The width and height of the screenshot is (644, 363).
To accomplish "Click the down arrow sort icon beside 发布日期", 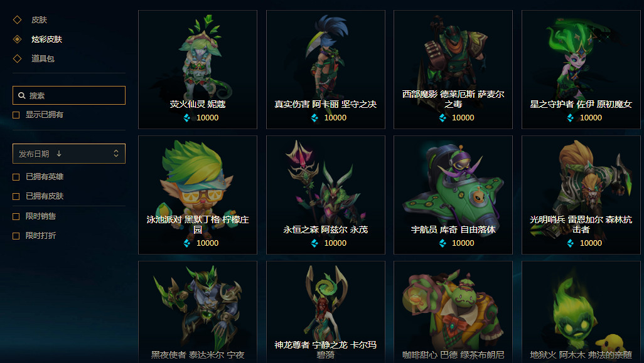I will [59, 154].
